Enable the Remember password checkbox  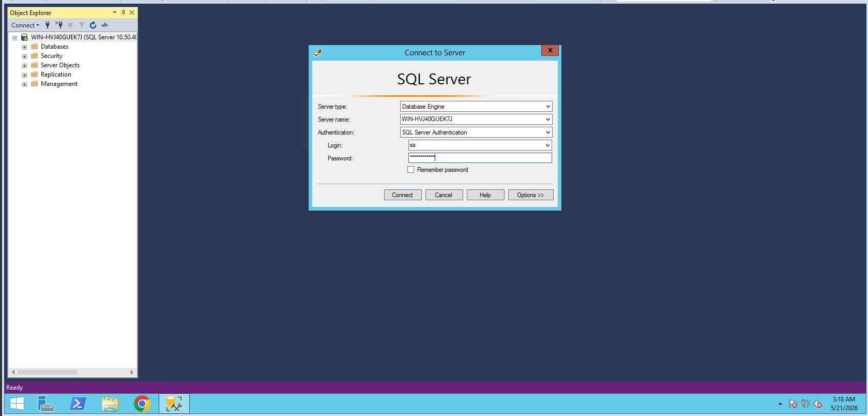click(x=411, y=170)
